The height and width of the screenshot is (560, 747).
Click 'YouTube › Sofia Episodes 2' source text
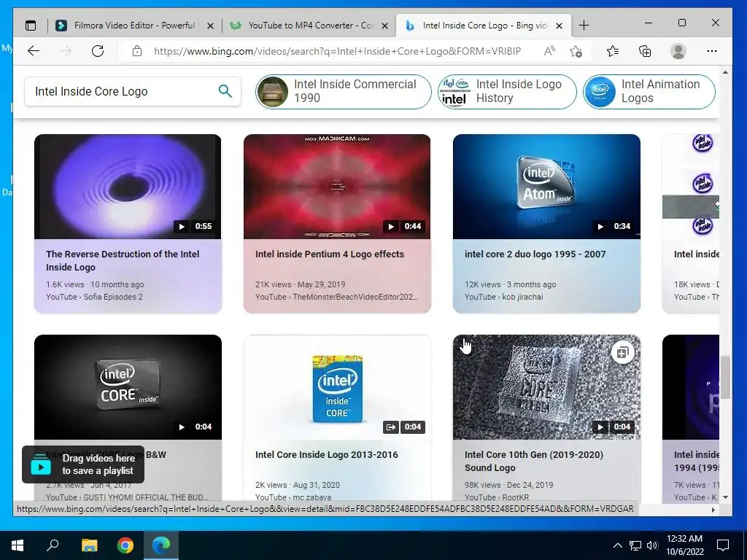pyautogui.click(x=94, y=297)
